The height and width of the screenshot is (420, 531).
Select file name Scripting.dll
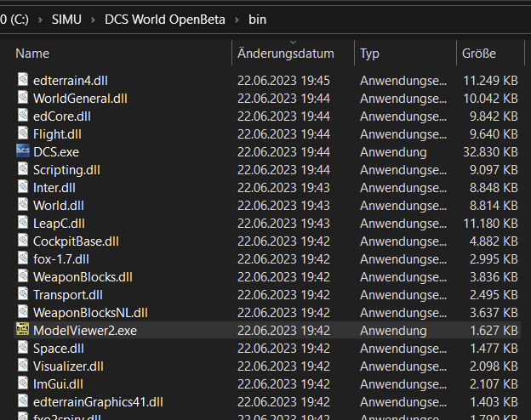66,170
